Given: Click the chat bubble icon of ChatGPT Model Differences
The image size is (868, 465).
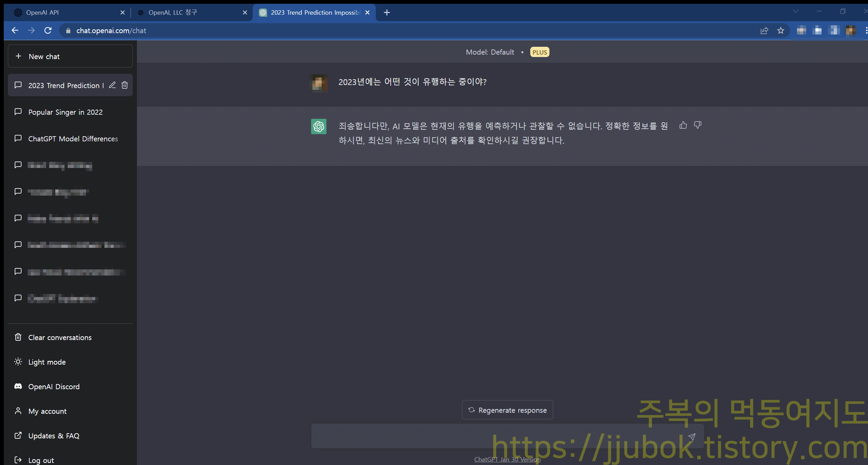Looking at the screenshot, I should (18, 138).
